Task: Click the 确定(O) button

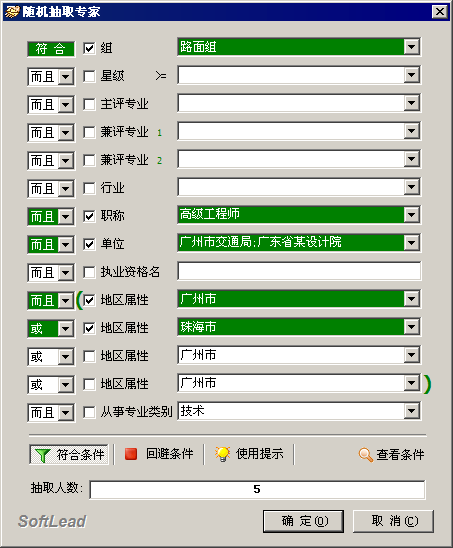Action: pyautogui.click(x=303, y=521)
